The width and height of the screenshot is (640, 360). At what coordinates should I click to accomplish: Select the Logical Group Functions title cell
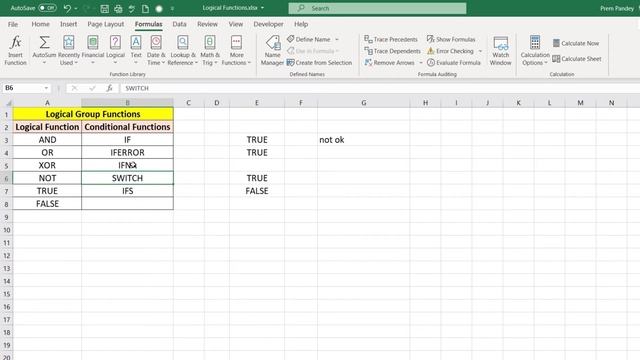(93, 114)
